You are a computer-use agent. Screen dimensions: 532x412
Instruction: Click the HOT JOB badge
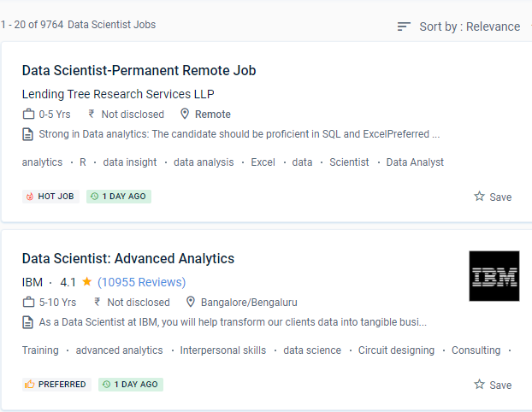[x=50, y=197]
